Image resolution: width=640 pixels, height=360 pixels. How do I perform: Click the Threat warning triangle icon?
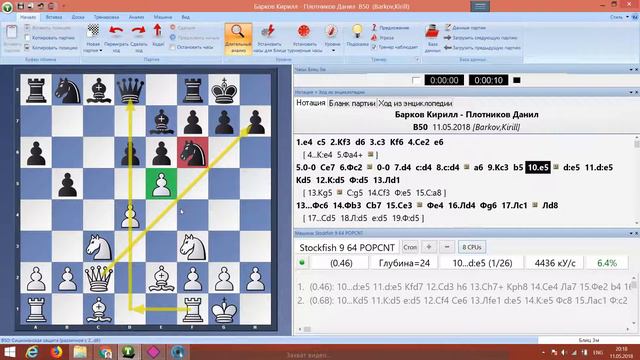(374, 38)
